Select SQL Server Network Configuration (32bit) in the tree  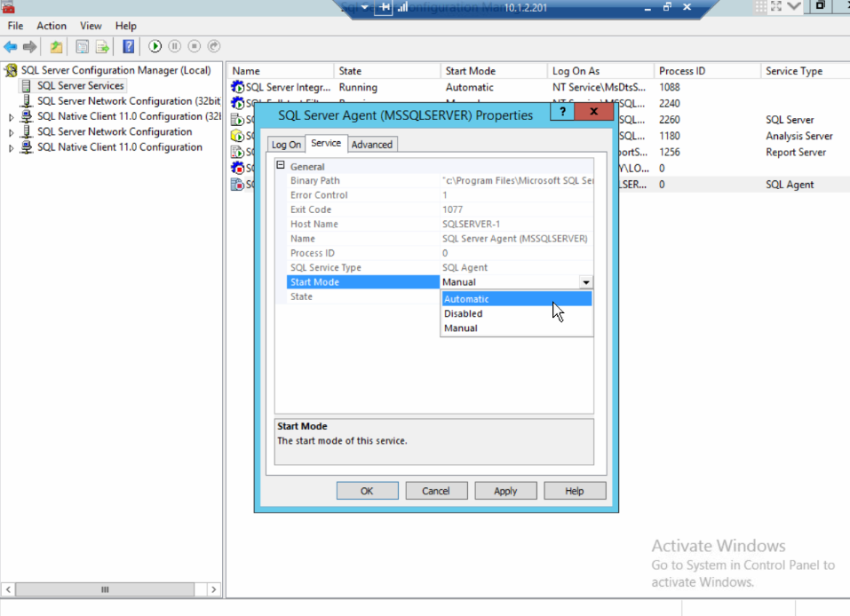(129, 101)
